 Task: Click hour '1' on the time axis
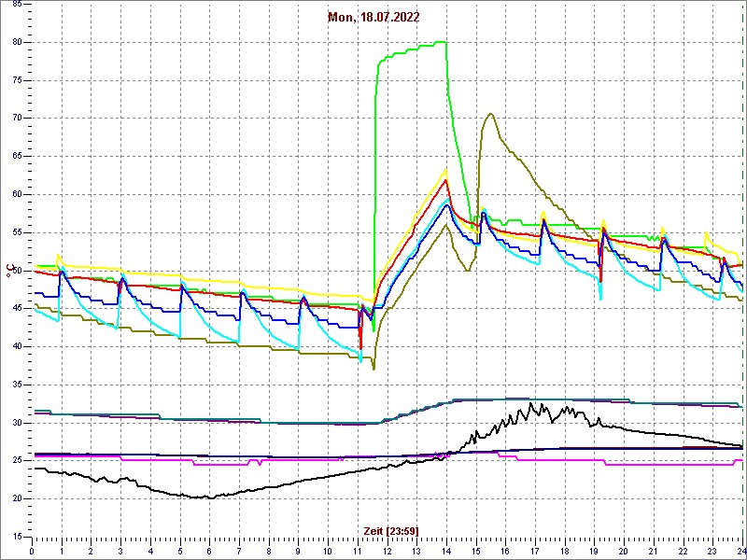pyautogui.click(x=62, y=550)
